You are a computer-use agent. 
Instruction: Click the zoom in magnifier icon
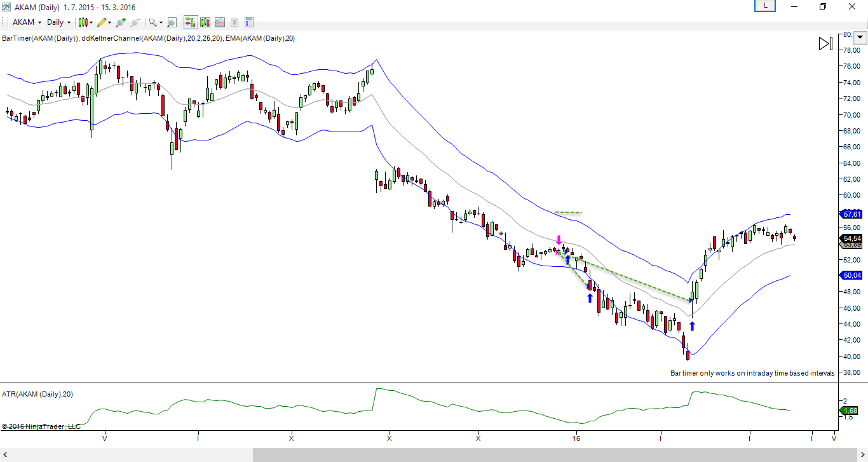point(121,22)
